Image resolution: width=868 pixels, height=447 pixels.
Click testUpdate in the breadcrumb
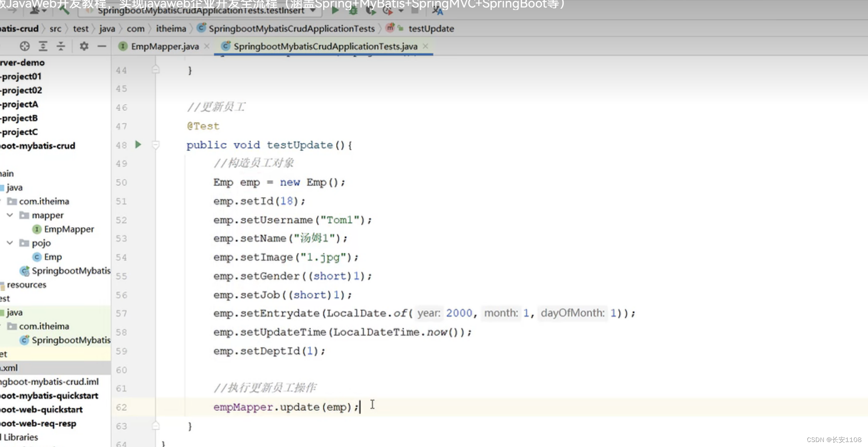(x=431, y=29)
